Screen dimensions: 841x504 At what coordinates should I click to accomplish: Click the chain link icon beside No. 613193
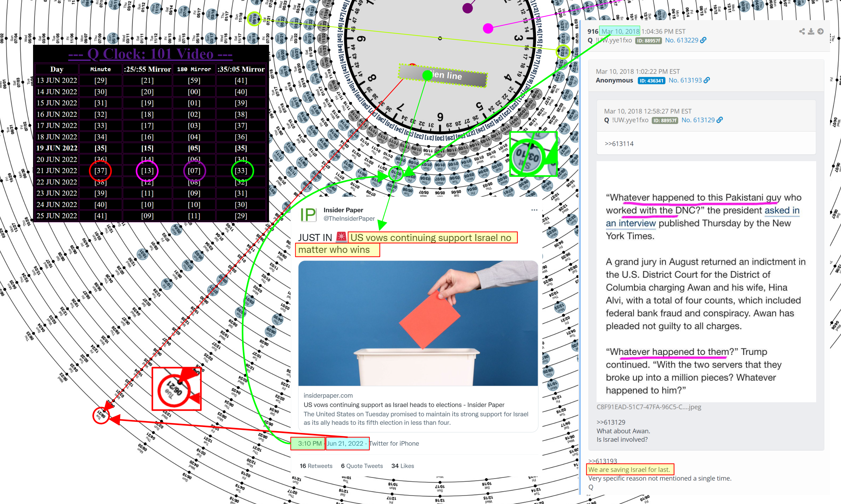(x=707, y=80)
